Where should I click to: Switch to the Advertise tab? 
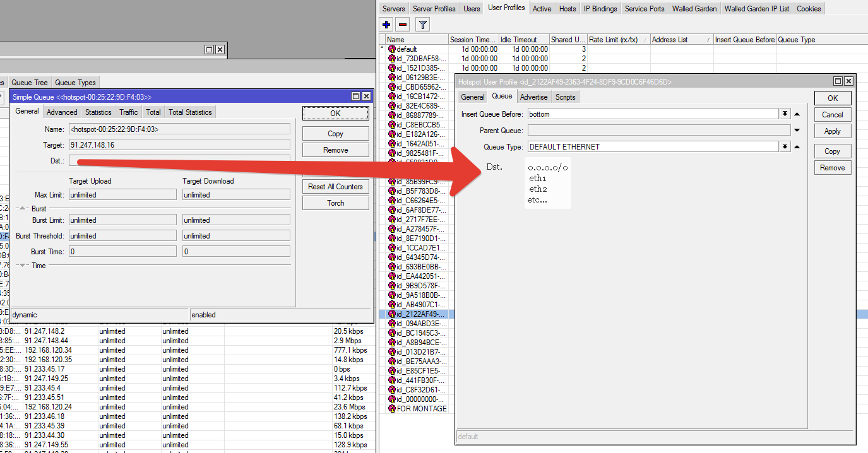point(533,97)
